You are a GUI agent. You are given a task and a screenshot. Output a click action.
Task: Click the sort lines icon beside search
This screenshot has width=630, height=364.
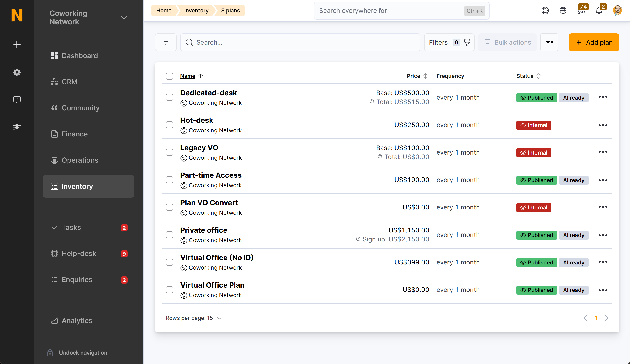[166, 43]
